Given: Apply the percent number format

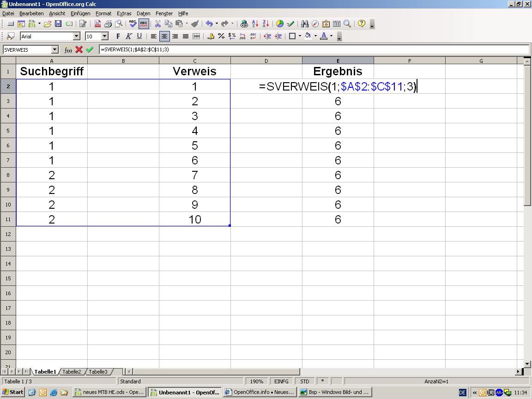Looking at the screenshot, I should point(221,36).
